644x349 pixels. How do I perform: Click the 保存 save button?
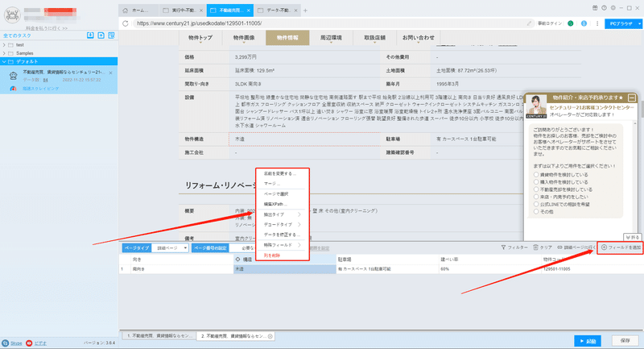pos(625,341)
